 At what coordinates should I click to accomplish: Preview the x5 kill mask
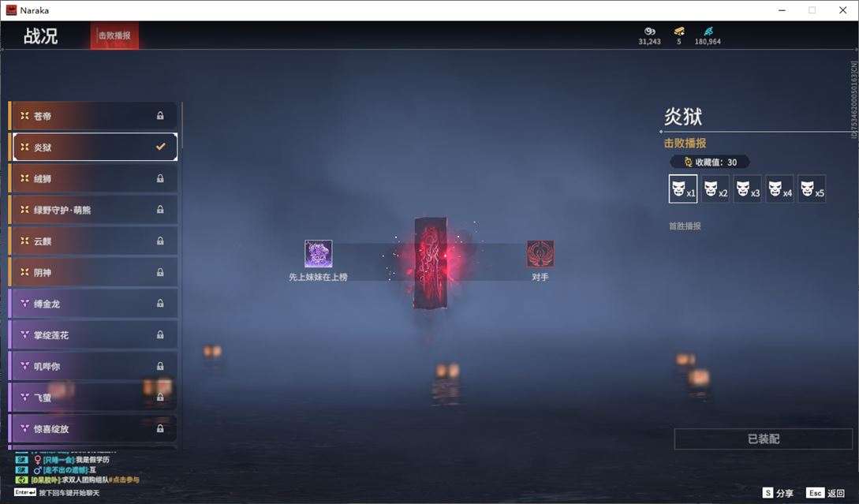pyautogui.click(x=812, y=189)
